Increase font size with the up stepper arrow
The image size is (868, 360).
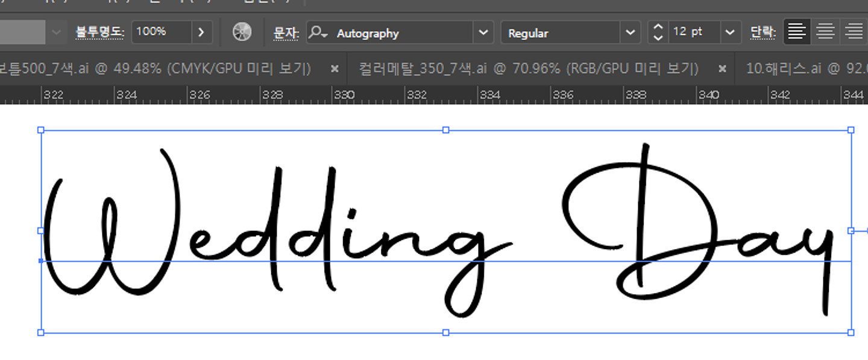pos(658,27)
